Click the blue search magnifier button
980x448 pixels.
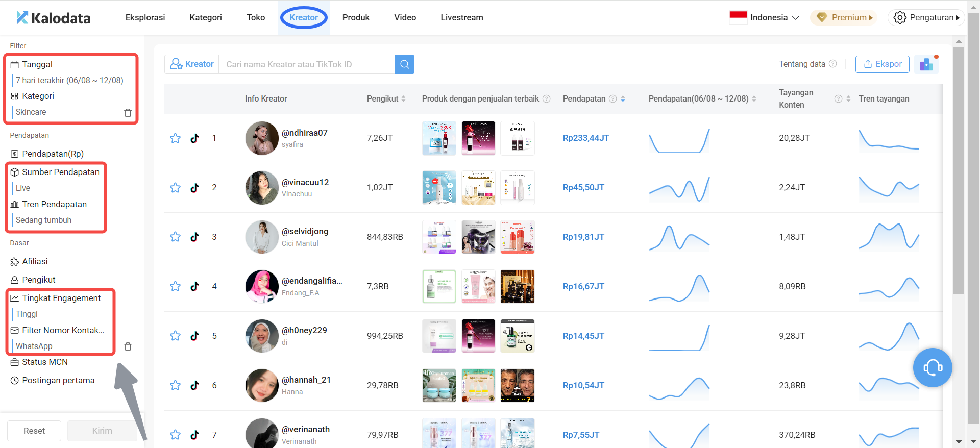404,64
